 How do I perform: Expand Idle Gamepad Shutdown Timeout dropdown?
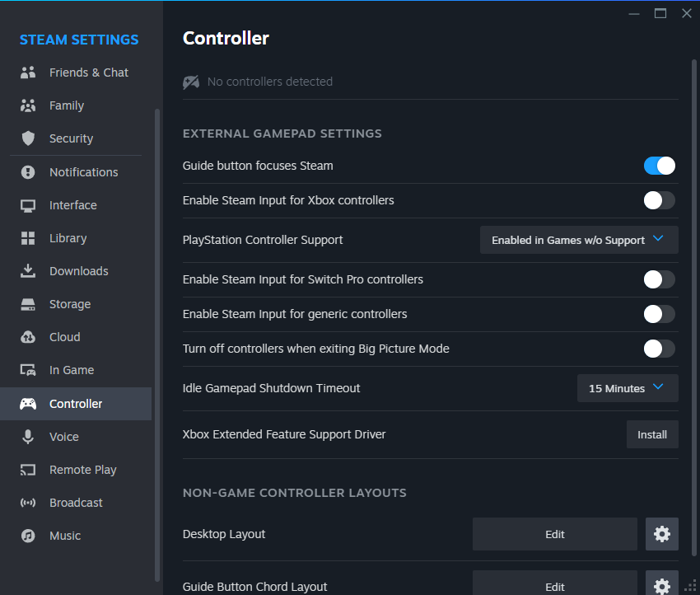tap(628, 388)
